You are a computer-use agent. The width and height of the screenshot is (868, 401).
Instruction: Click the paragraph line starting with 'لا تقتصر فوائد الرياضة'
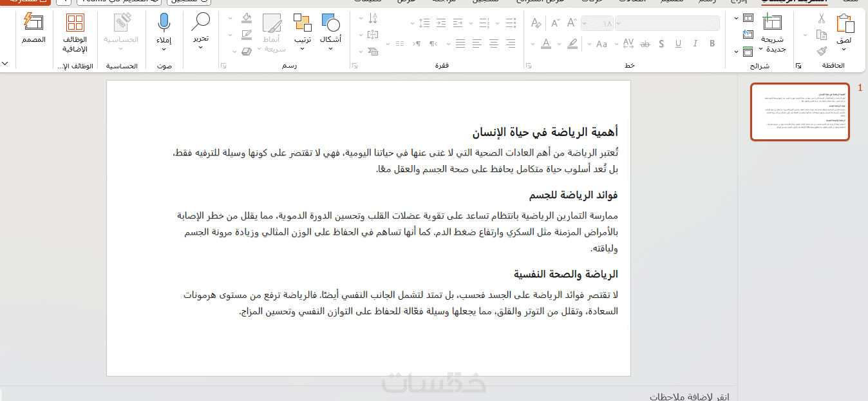point(401,295)
